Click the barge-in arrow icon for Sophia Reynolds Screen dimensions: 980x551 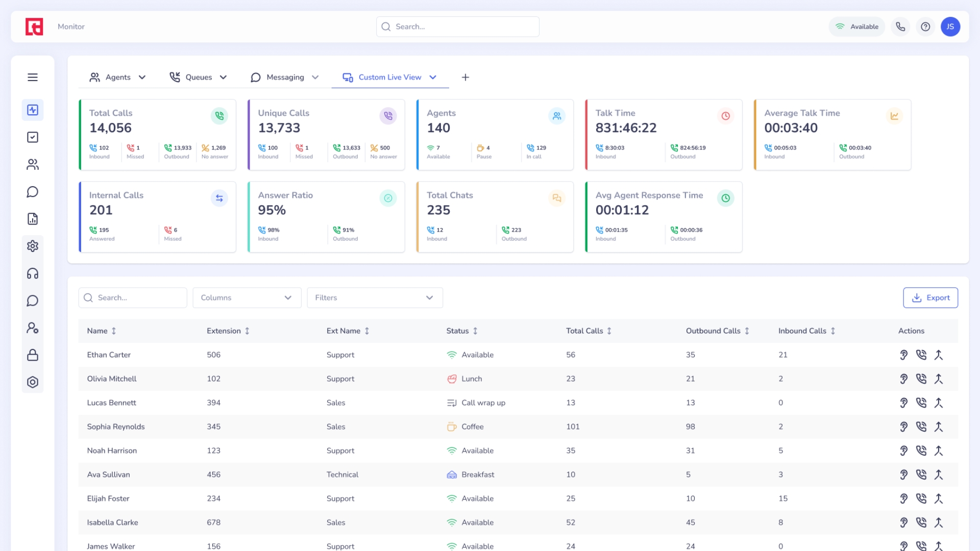click(940, 427)
